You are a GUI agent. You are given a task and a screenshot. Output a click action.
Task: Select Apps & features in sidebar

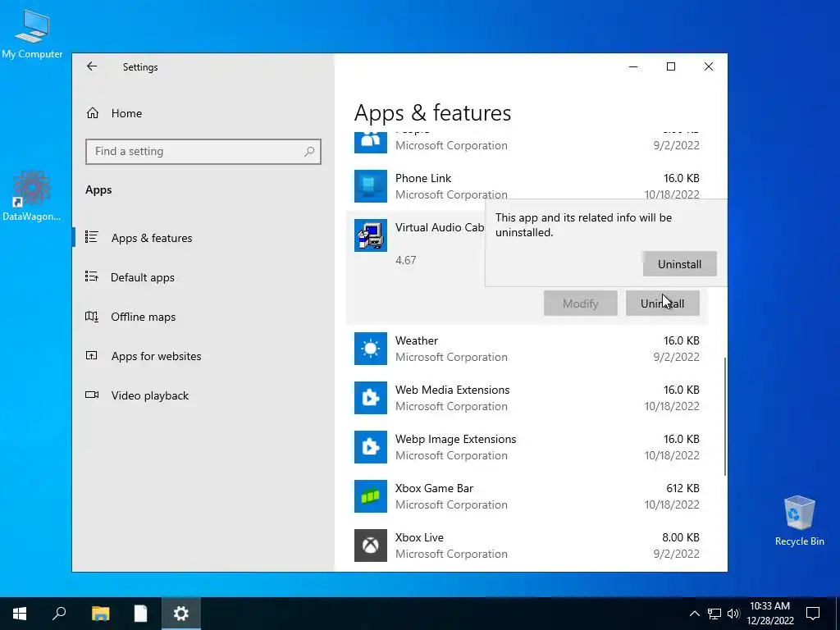(x=152, y=238)
